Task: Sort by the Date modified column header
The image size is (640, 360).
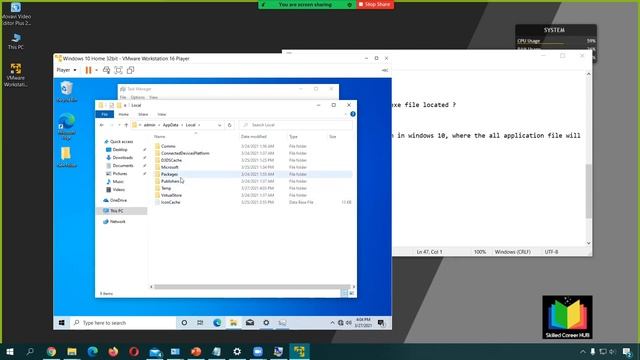Action: [253, 136]
